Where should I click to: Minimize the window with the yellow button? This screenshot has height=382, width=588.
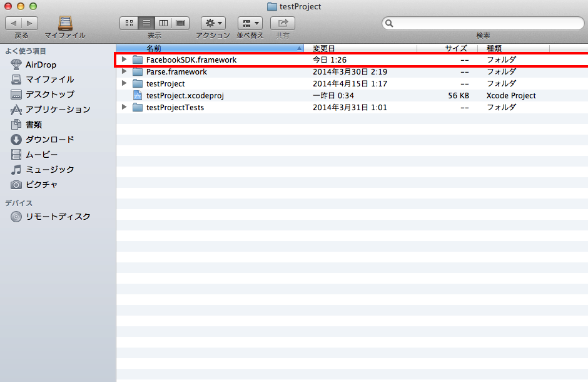point(21,6)
